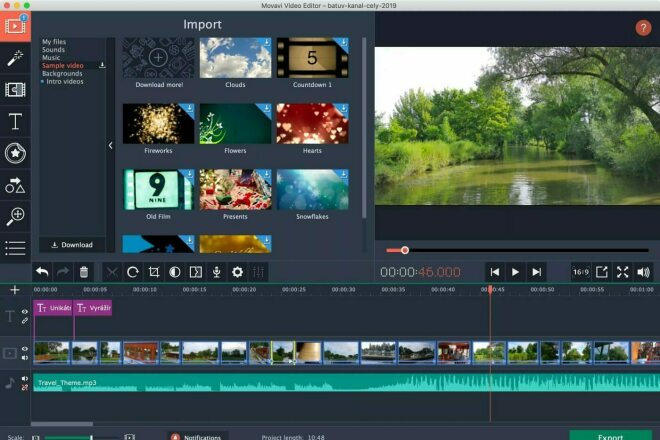
Task: Open Notifications panel
Action: point(197,437)
